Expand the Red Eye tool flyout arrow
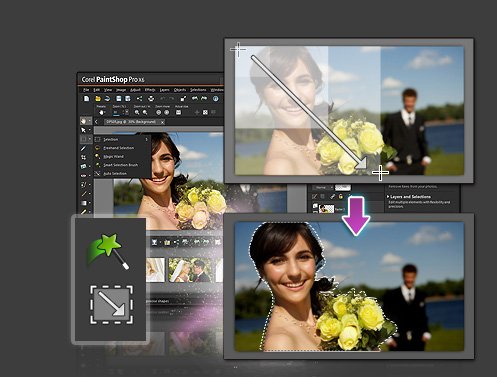 (90, 176)
